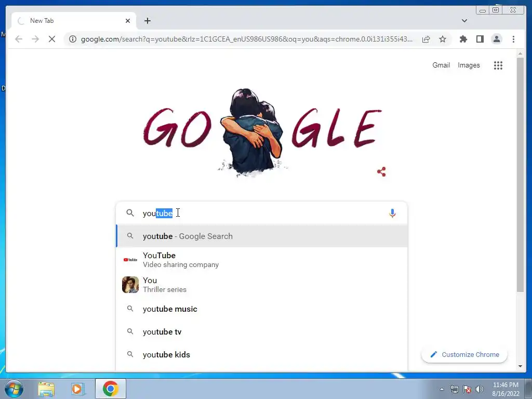Toggle the Chrome side panel
532x399 pixels.
480,39
